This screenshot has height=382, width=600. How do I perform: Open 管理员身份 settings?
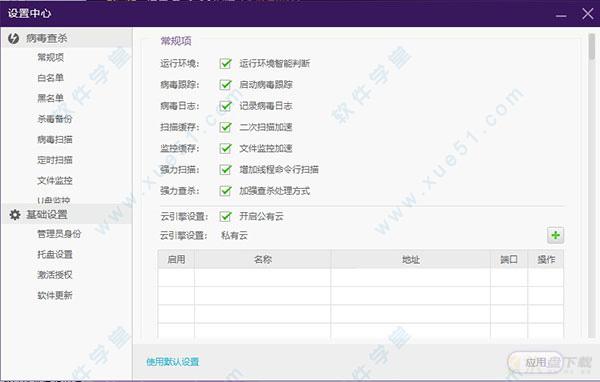coord(59,233)
